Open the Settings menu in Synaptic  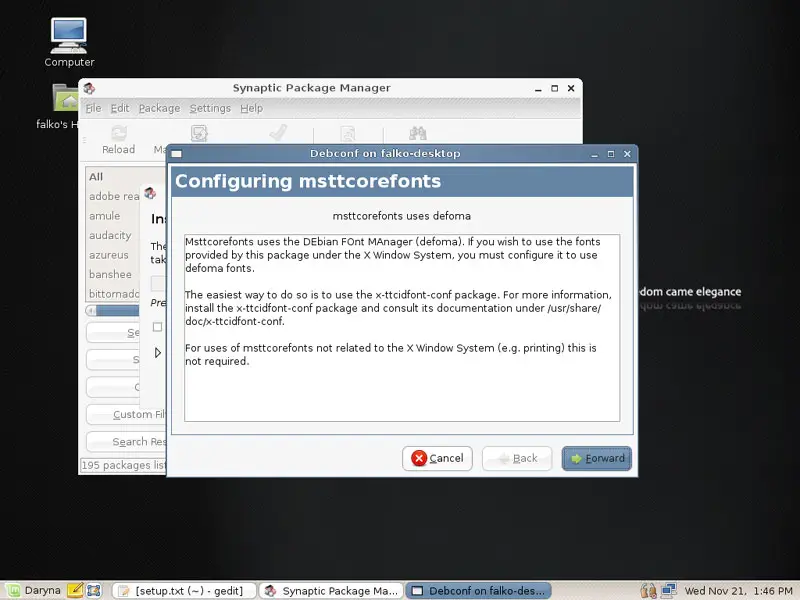click(210, 108)
